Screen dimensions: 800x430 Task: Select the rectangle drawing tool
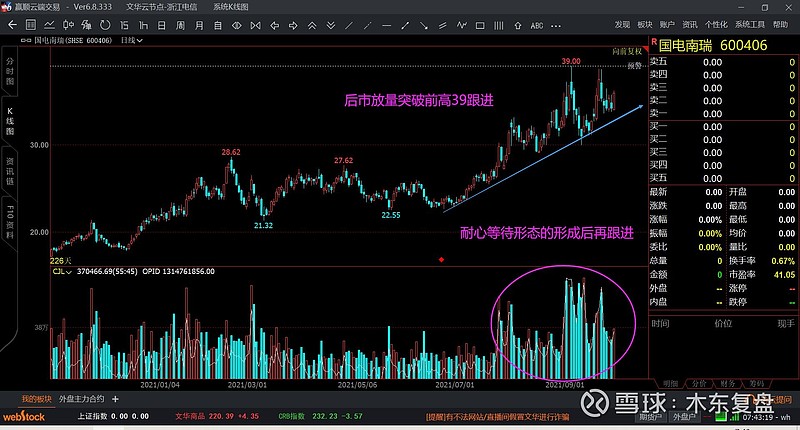tap(480, 25)
